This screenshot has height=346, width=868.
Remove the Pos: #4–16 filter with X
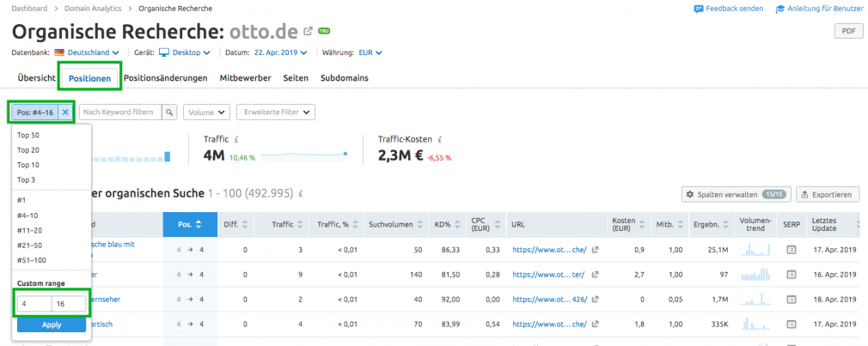click(65, 112)
